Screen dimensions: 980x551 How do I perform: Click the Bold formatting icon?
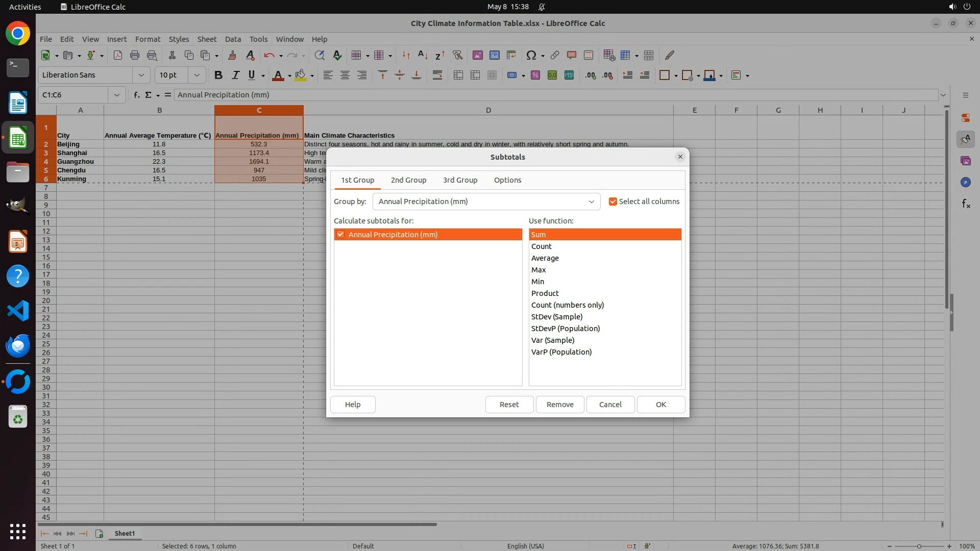pyautogui.click(x=218, y=76)
